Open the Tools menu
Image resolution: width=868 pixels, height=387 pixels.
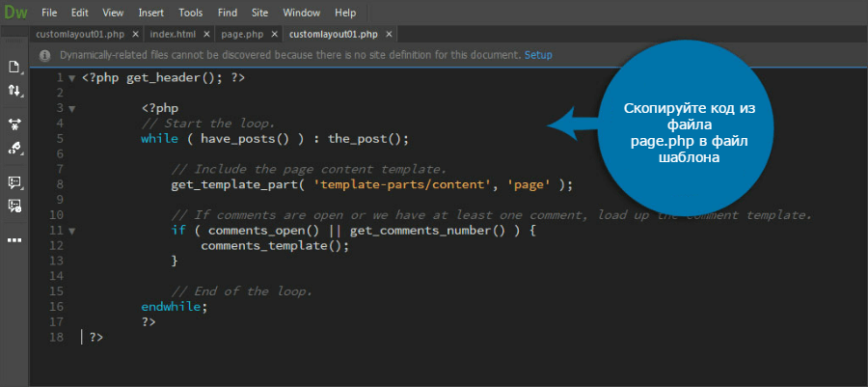pos(190,13)
